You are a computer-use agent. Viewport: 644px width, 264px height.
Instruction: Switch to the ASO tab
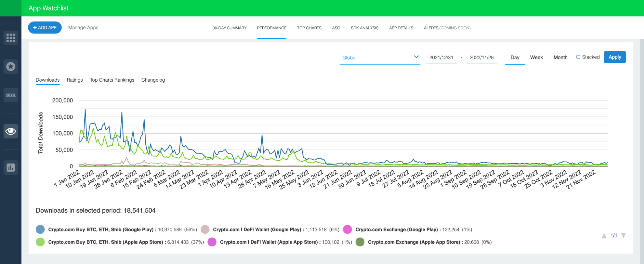tap(336, 28)
